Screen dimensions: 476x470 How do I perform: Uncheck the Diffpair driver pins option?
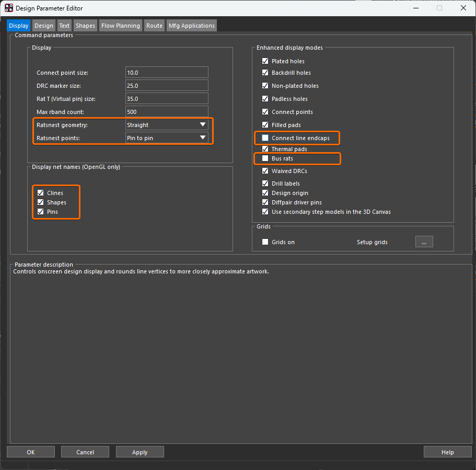tap(265, 202)
